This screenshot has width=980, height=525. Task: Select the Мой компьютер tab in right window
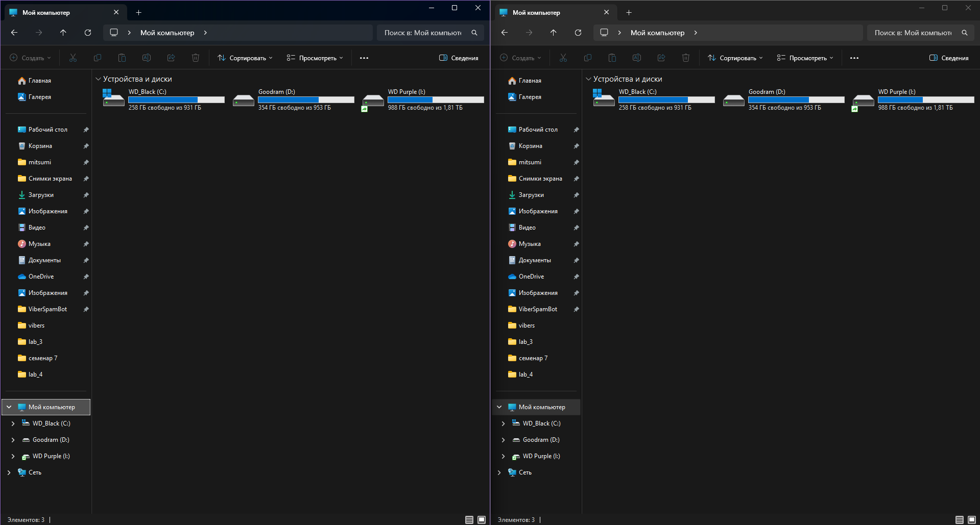(x=555, y=12)
